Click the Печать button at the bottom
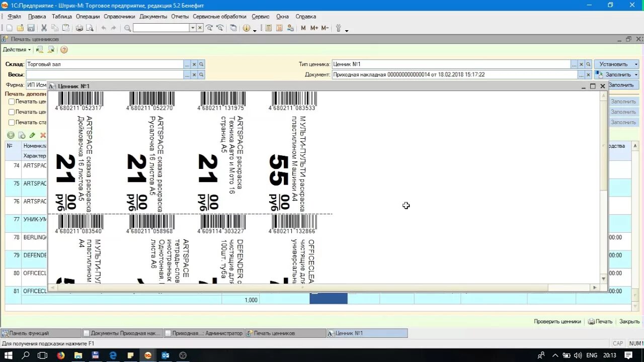 pyautogui.click(x=600, y=321)
